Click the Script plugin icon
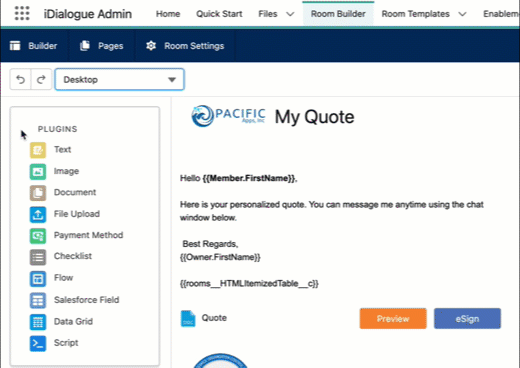The height and width of the screenshot is (368, 520). coord(38,343)
